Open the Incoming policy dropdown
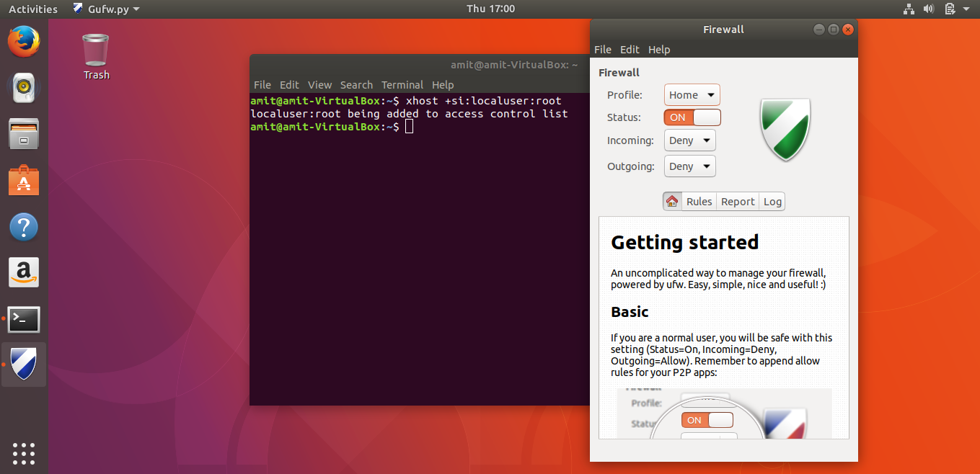The width and height of the screenshot is (980, 474). pos(690,140)
